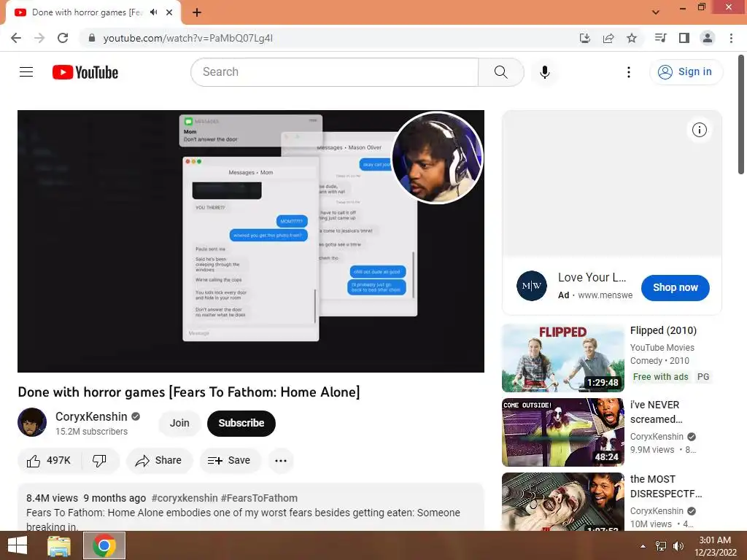This screenshot has height=560, width=747.
Task: Click the page vertical scrollbar
Action: pos(741,114)
